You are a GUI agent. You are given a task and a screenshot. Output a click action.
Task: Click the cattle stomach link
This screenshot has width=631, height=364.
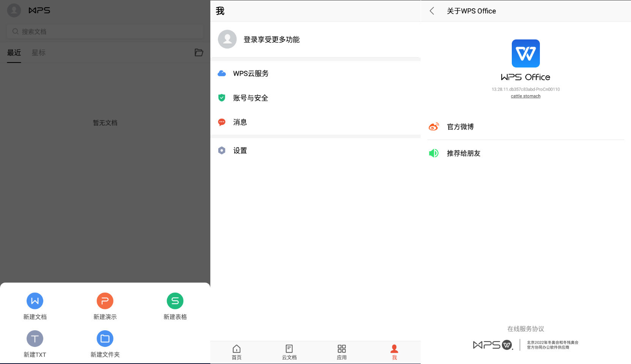526,96
